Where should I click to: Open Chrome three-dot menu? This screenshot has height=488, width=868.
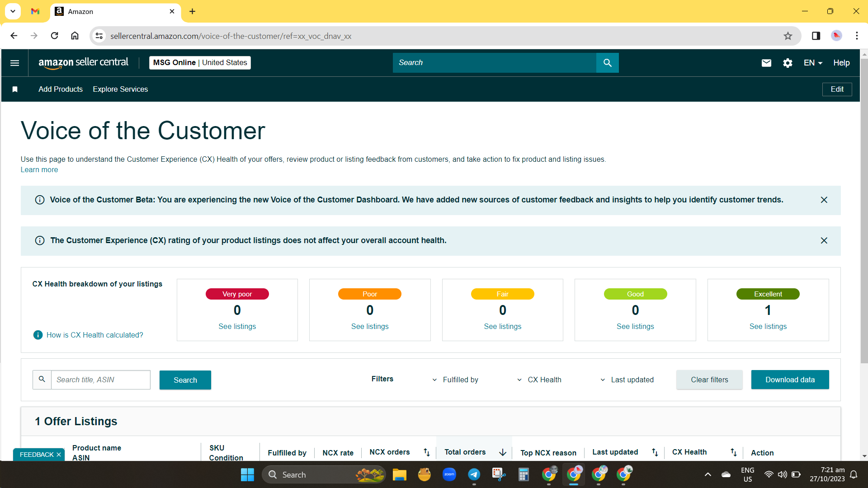[x=857, y=36]
